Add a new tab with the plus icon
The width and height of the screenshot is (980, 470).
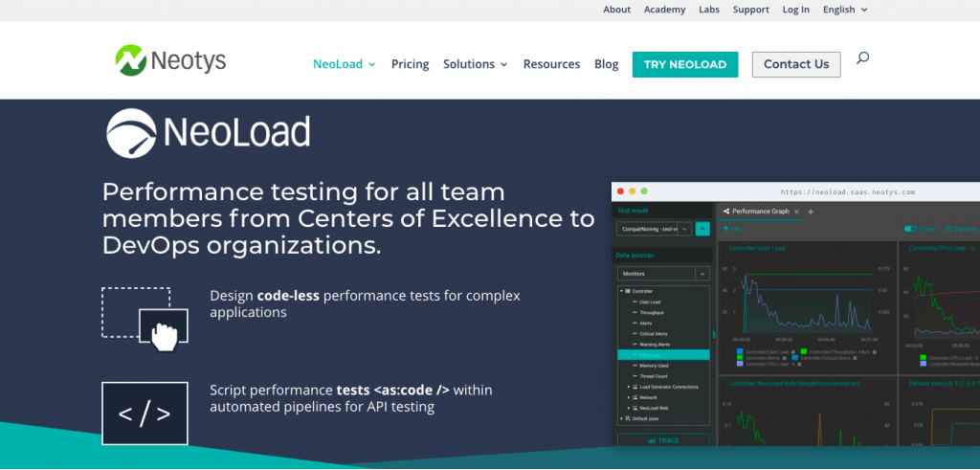811,212
